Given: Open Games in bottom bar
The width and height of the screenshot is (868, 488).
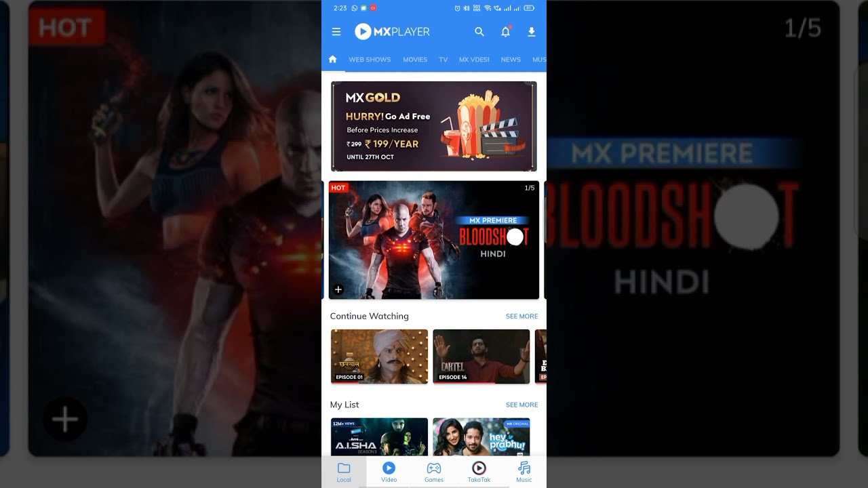Looking at the screenshot, I should [434, 472].
